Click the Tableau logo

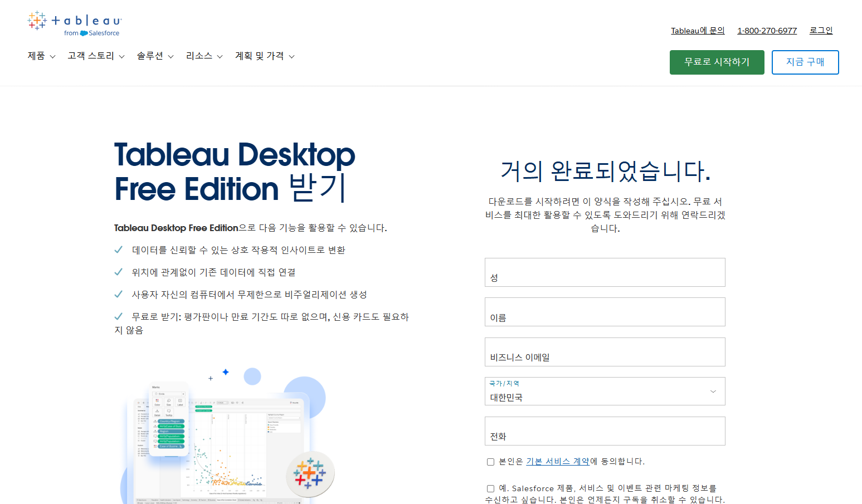coord(74,24)
